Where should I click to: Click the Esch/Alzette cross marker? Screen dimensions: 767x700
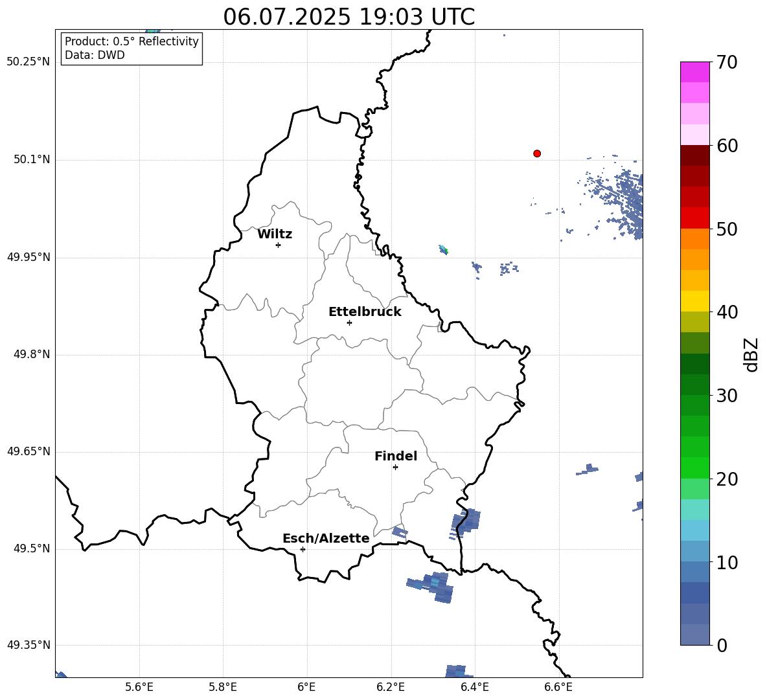click(x=303, y=549)
